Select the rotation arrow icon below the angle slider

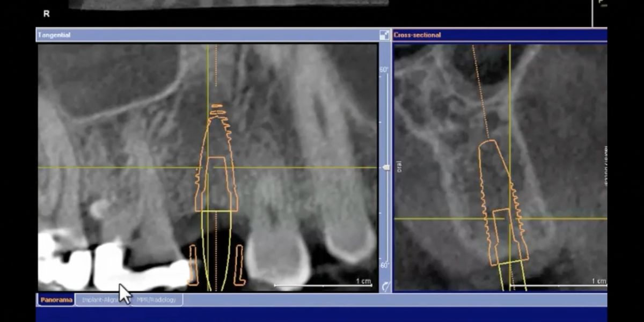click(384, 286)
